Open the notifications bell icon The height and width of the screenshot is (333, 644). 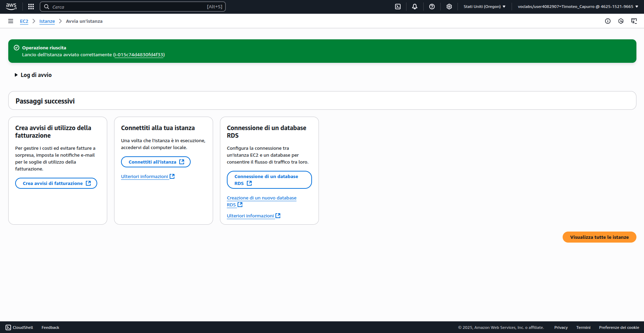tap(415, 7)
